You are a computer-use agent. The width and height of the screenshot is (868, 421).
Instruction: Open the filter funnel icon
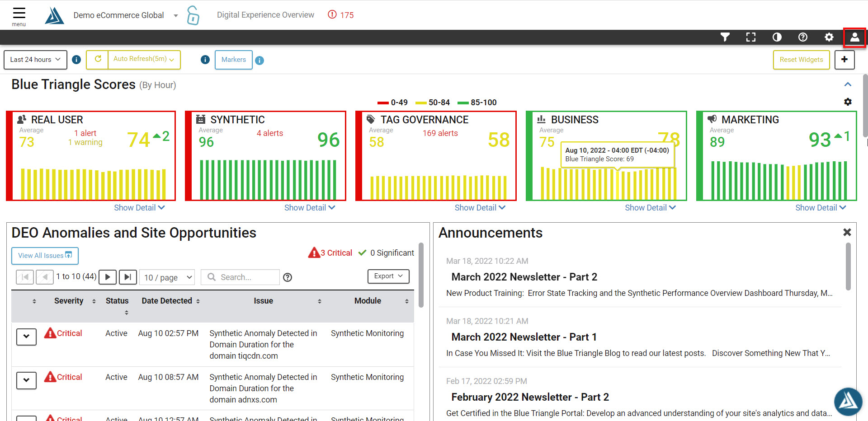click(x=725, y=37)
